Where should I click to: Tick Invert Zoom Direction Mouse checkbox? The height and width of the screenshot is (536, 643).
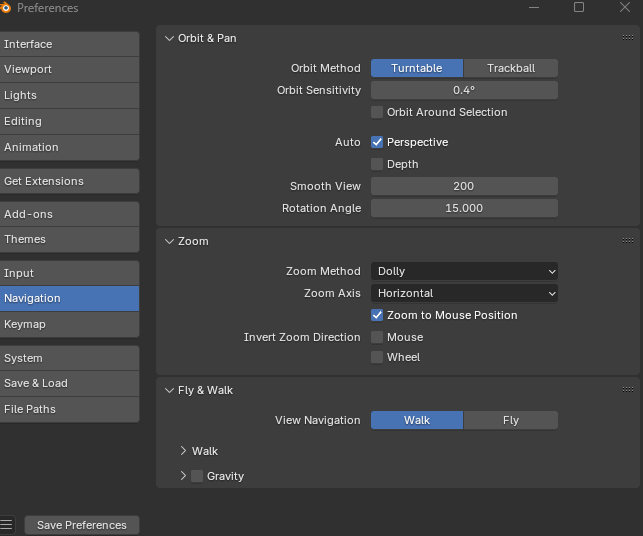click(377, 337)
